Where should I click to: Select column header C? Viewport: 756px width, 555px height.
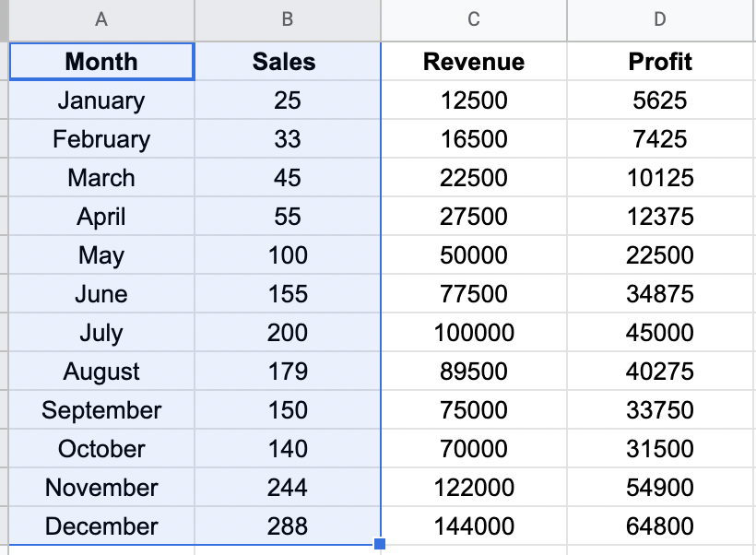(473, 18)
